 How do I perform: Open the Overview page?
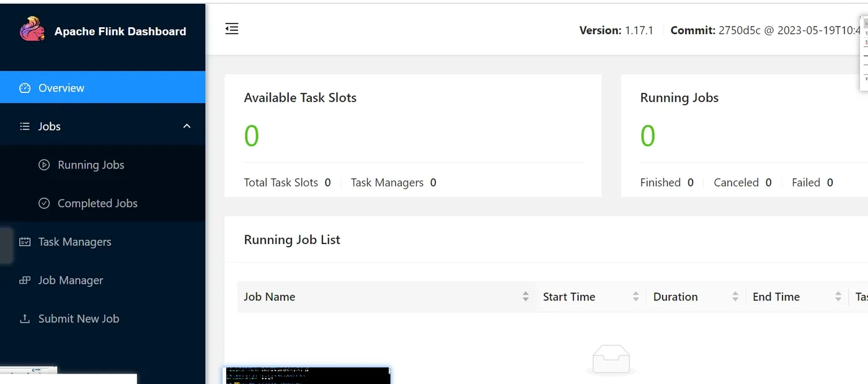102,87
